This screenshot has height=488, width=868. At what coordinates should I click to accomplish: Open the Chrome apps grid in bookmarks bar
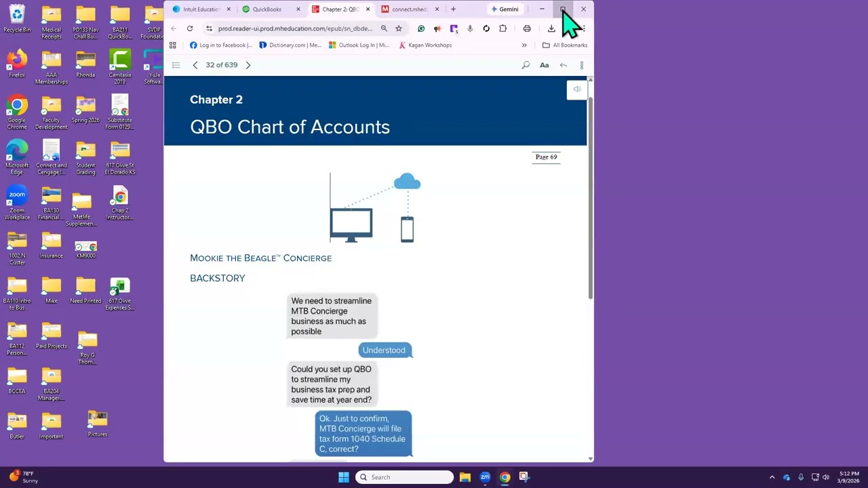(173, 45)
